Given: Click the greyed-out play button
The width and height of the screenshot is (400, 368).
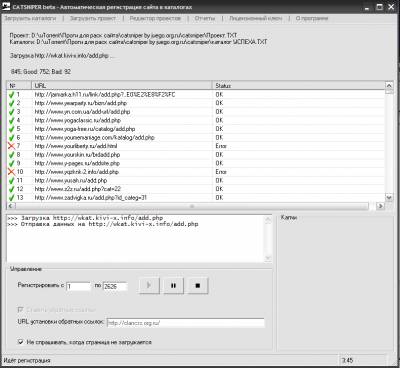Looking at the screenshot, I should tap(149, 285).
